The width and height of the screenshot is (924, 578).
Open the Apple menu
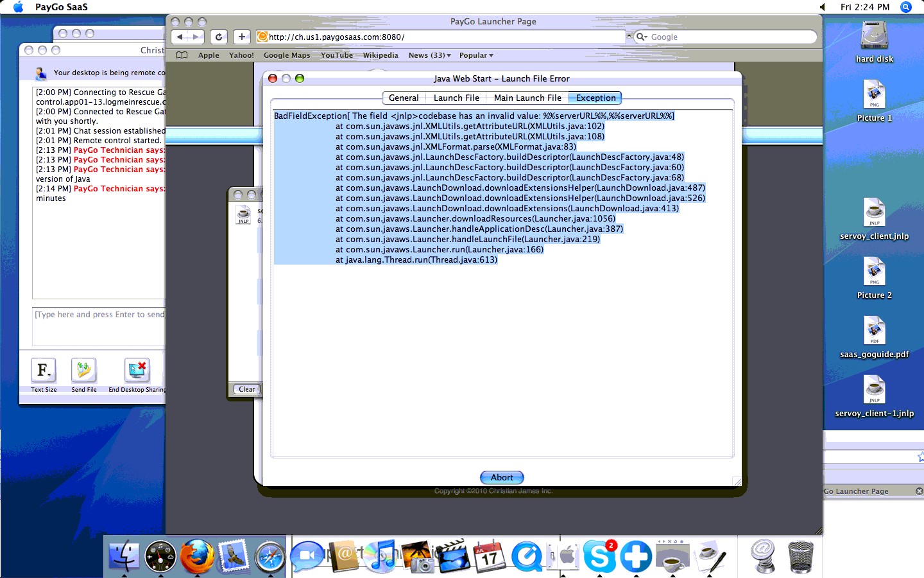click(x=18, y=7)
